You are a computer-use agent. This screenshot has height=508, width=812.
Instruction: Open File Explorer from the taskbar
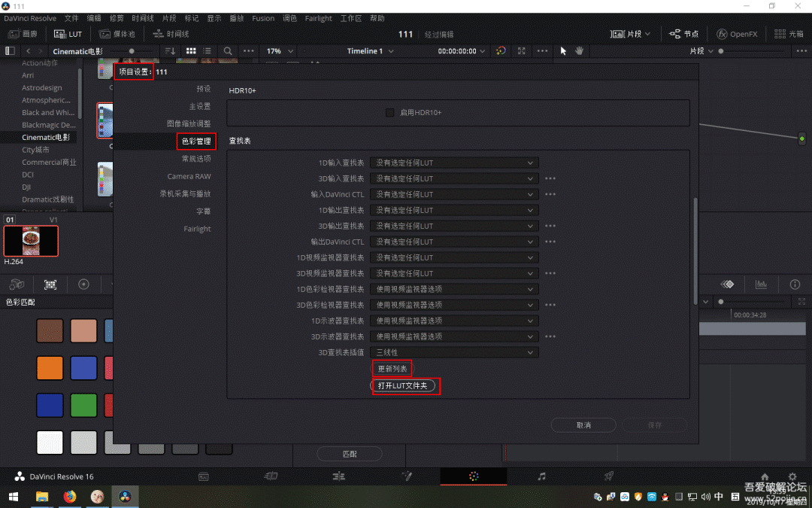pos(42,497)
